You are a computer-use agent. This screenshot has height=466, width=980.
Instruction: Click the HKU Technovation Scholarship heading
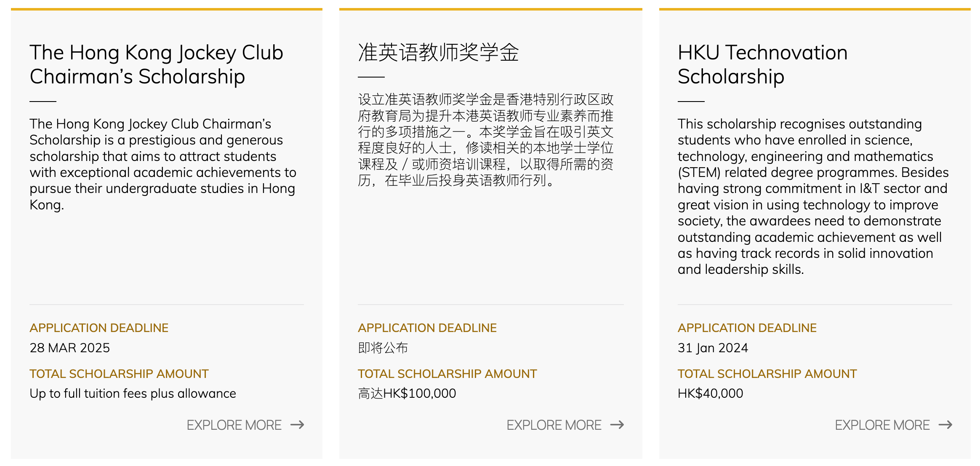pyautogui.click(x=762, y=64)
